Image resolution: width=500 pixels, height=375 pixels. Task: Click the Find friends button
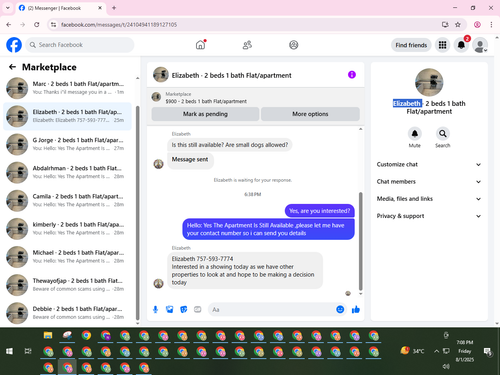(411, 45)
